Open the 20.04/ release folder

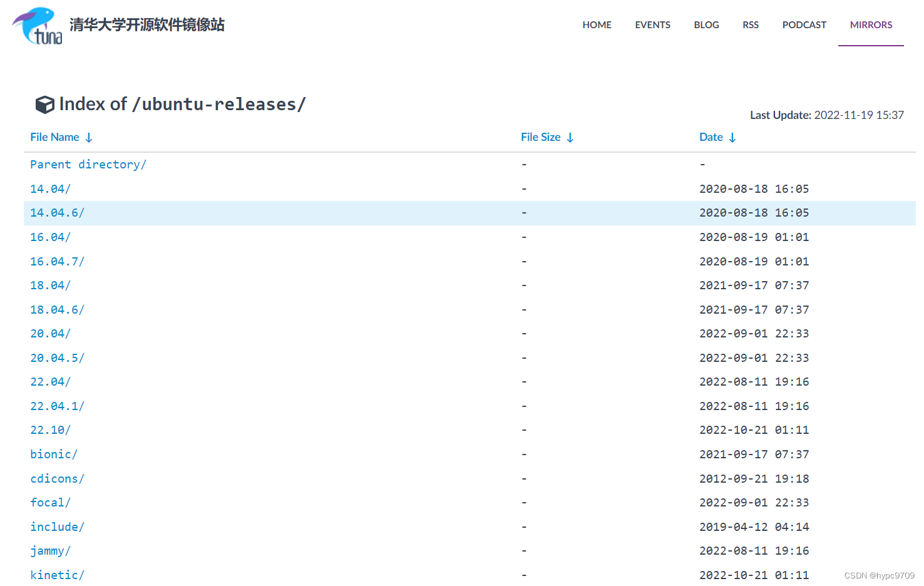[50, 334]
